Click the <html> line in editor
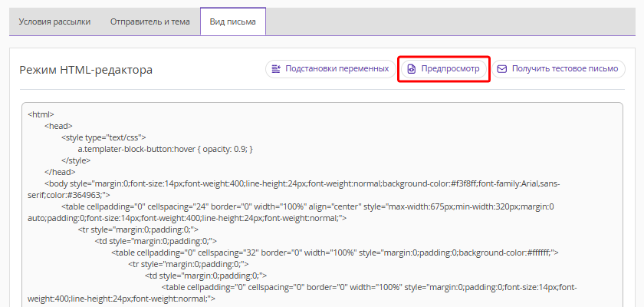Image resolution: width=644 pixels, height=307 pixels. click(x=41, y=114)
